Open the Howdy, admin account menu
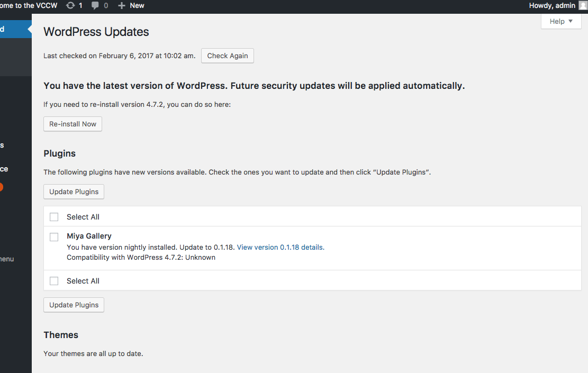This screenshot has height=373, width=588. click(557, 6)
